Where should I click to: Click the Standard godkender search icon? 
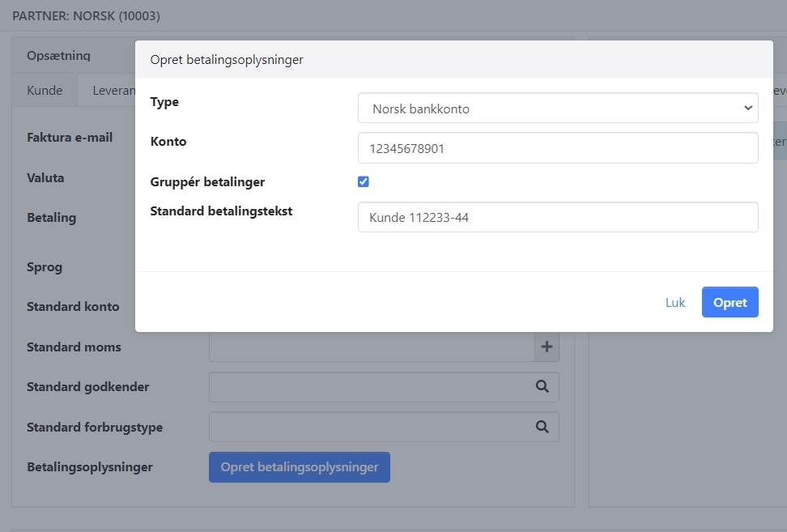point(542,387)
